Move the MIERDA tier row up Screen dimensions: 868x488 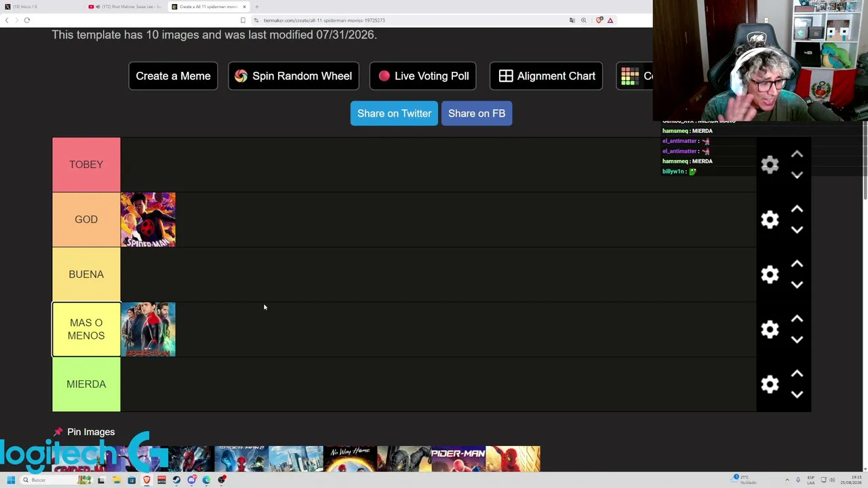coord(797,374)
